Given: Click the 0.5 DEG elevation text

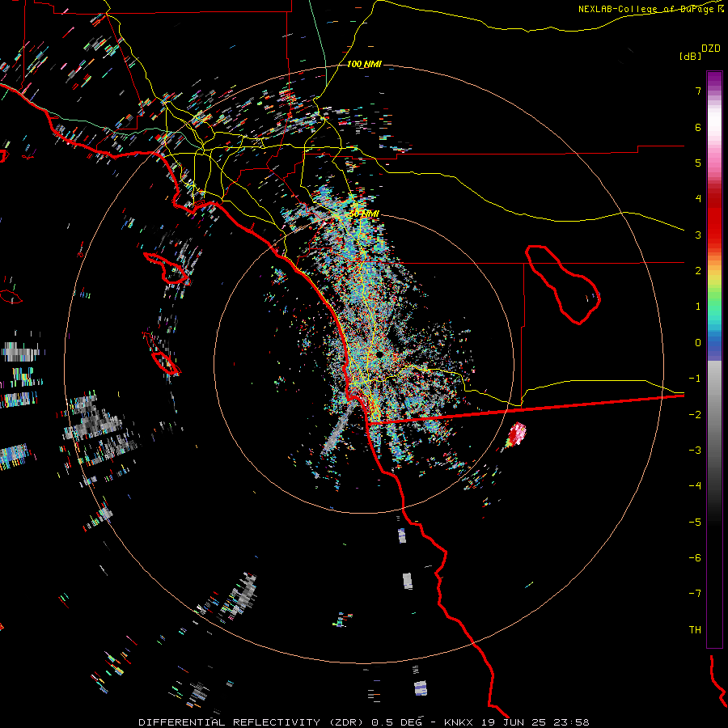Looking at the screenshot, I should click(x=397, y=722).
